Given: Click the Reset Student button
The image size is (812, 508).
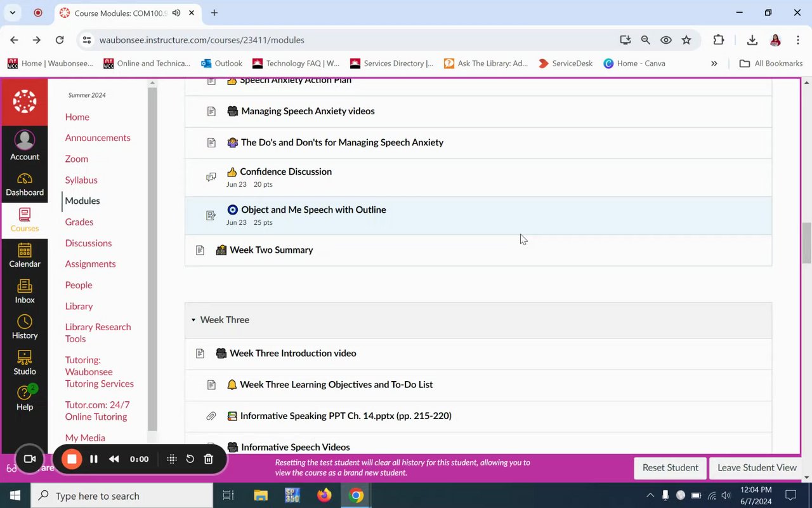Looking at the screenshot, I should click(x=670, y=468).
